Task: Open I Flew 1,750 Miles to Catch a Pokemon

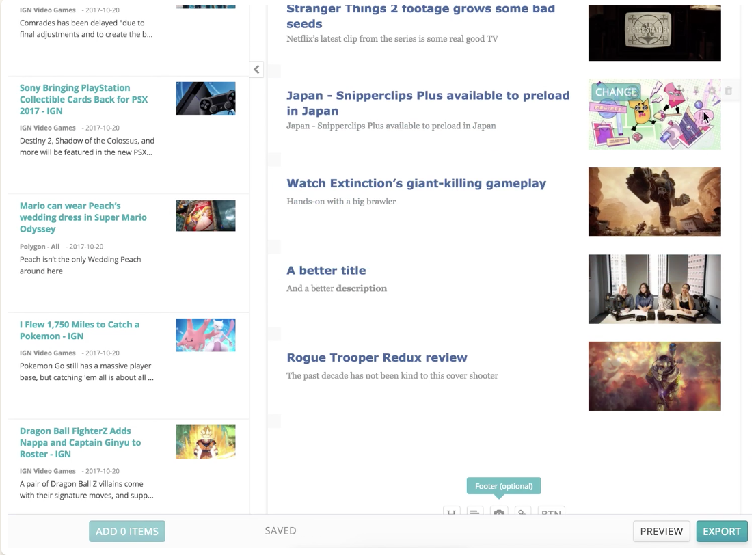Action: pos(79,330)
